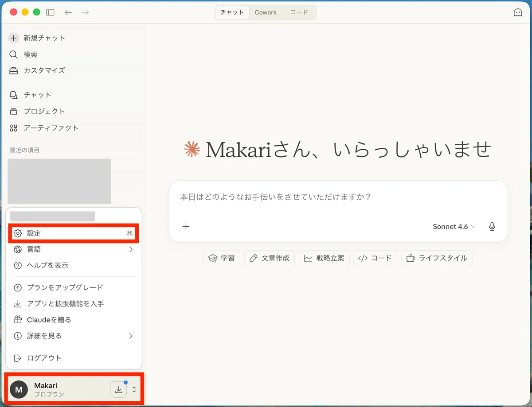Toggle the sidebar panel icon

pos(50,12)
